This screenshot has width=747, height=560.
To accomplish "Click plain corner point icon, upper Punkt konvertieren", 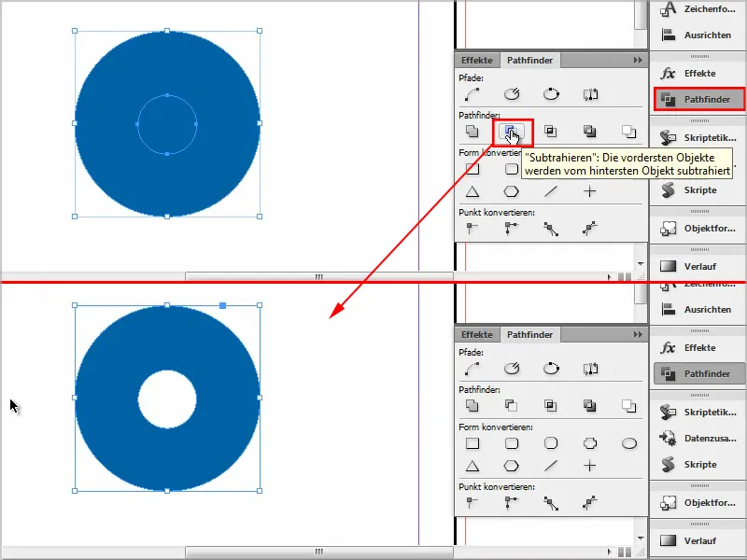I will coord(472,229).
